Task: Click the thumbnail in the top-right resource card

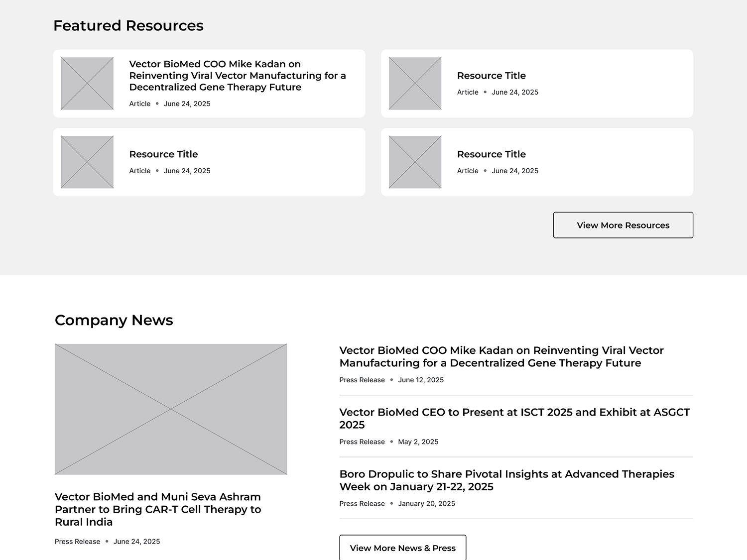Action: (x=415, y=84)
